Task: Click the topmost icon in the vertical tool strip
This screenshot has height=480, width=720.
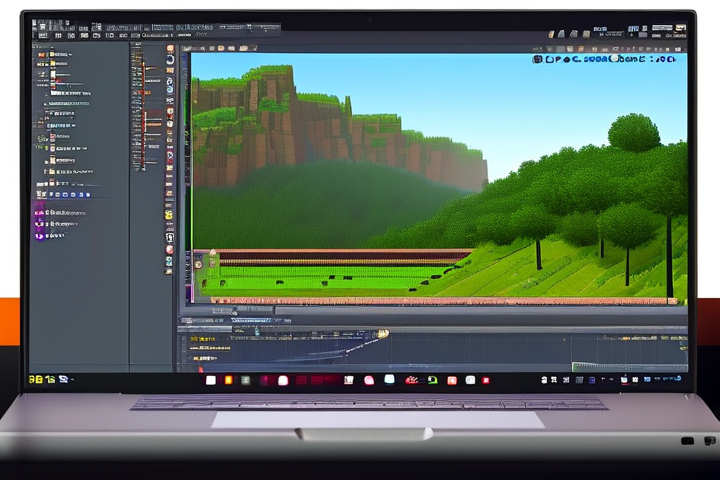Action: tap(170, 48)
